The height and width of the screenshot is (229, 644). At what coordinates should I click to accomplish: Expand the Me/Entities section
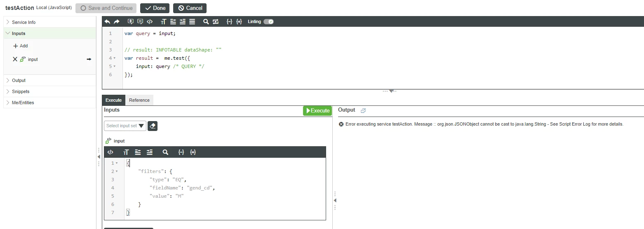49,103
